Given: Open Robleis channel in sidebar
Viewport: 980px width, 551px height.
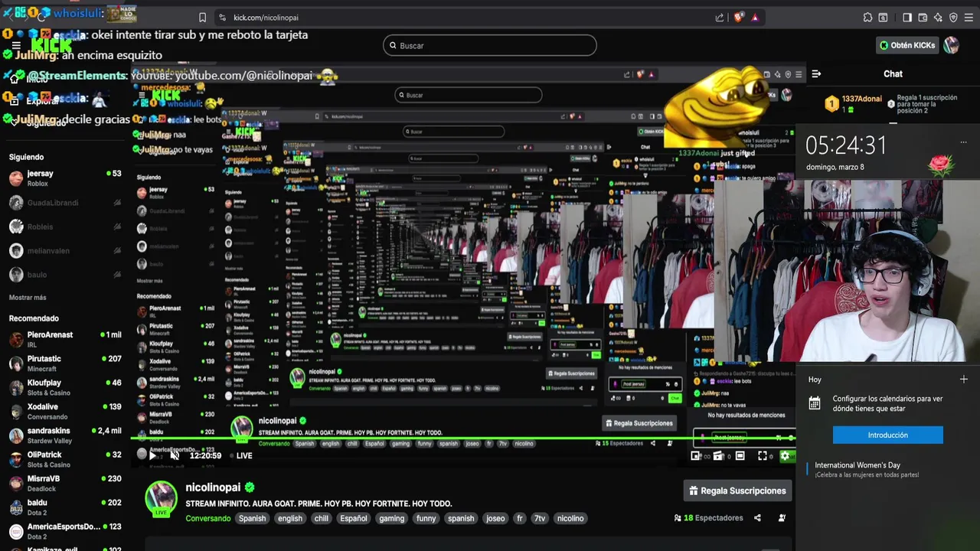Looking at the screenshot, I should point(65,227).
